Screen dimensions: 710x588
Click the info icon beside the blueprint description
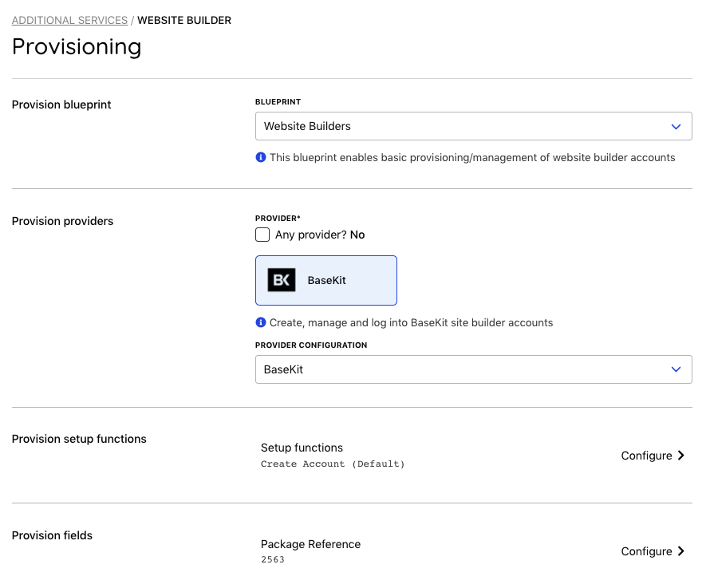point(261,157)
